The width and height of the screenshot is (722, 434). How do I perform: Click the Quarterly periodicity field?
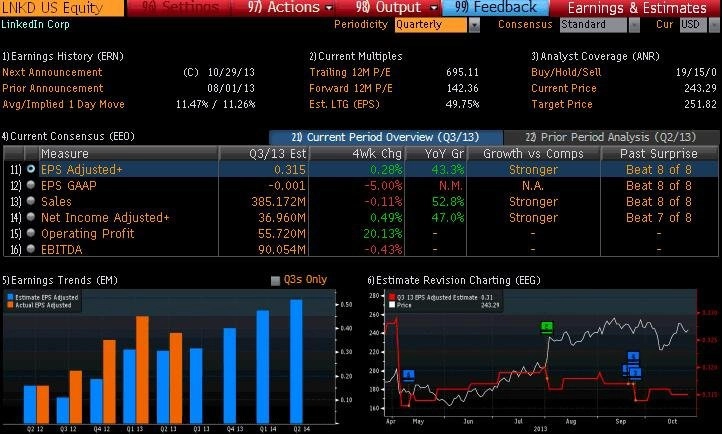point(431,25)
